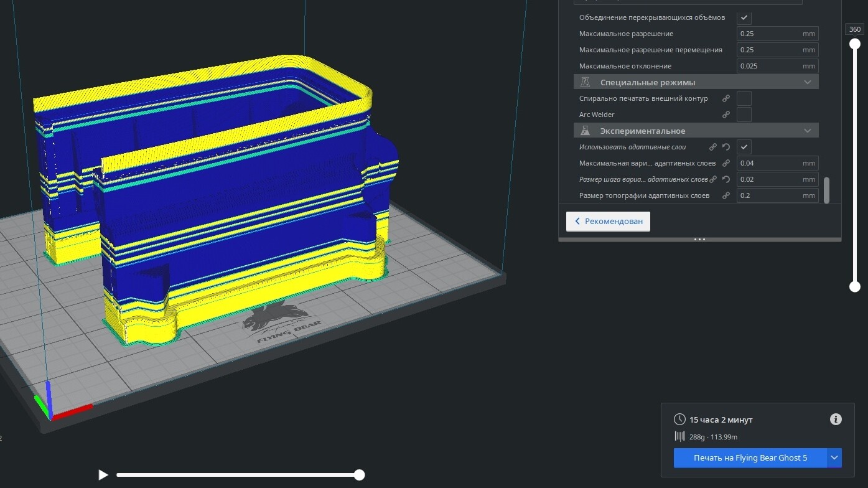Reset the 'Использовать адаптивные слои' setting
The image size is (868, 488).
pyautogui.click(x=726, y=147)
